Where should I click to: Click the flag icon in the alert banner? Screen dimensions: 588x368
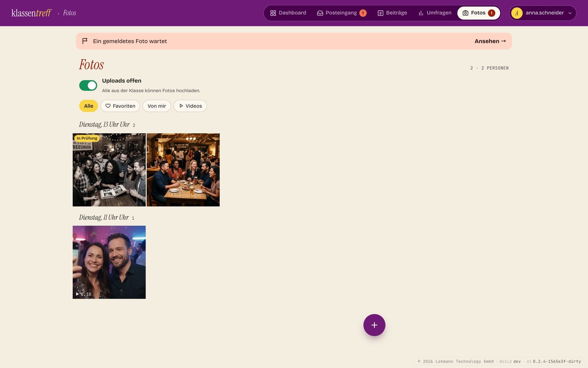pos(85,41)
